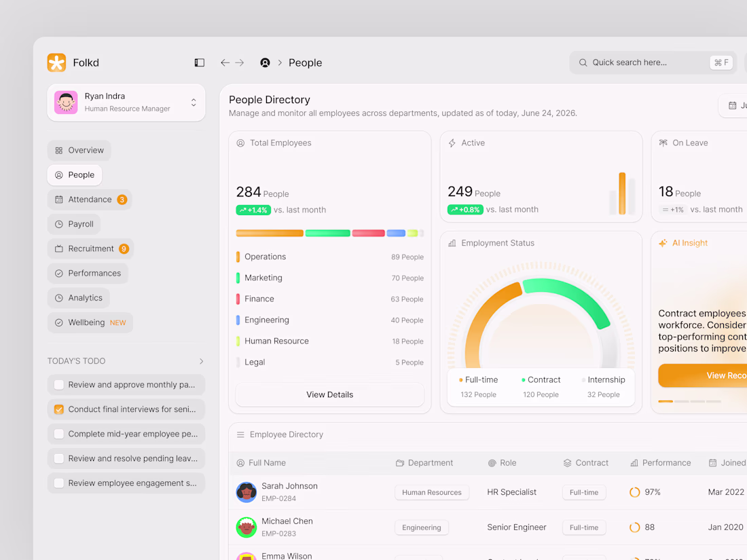Check 'Review employee engagement s...' todo
Viewport: 747px width, 560px height.
click(x=59, y=483)
